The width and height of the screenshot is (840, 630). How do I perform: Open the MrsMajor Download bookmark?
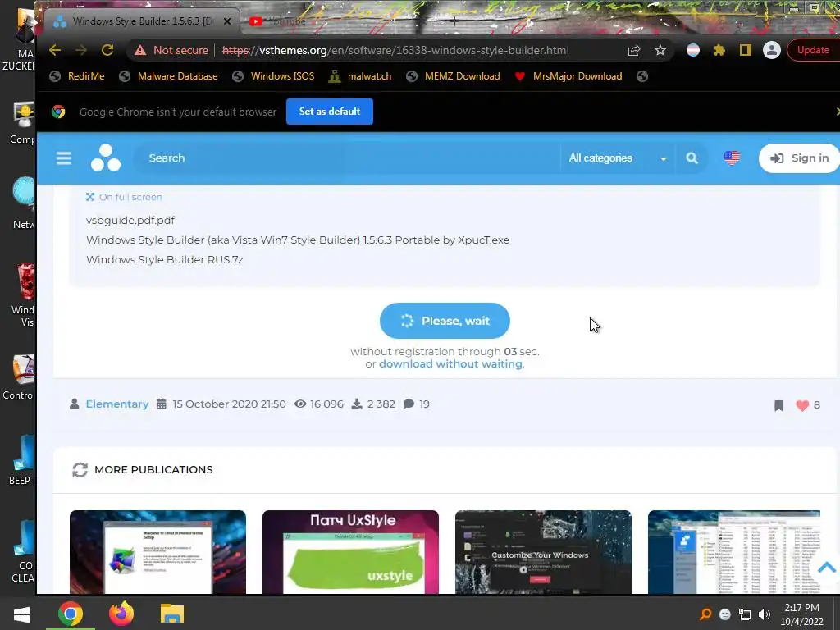(x=568, y=76)
